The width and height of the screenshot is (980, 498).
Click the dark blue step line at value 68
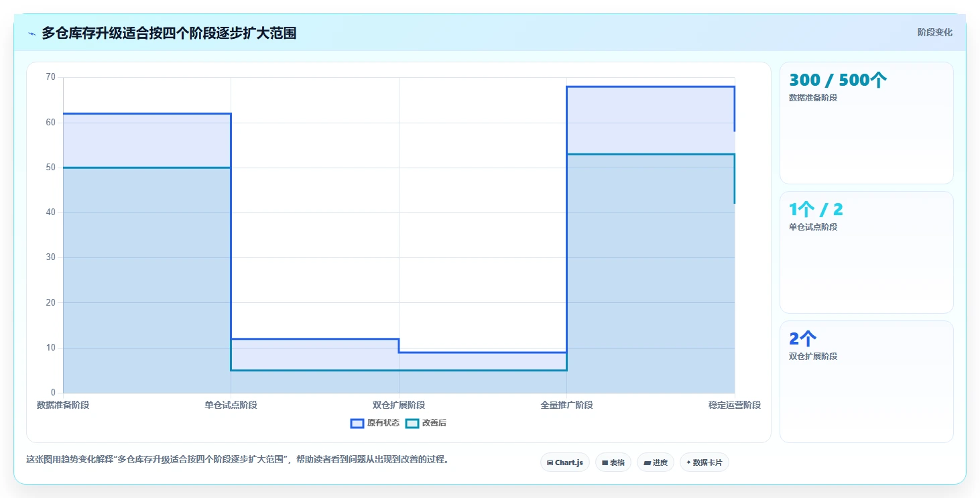(651, 86)
